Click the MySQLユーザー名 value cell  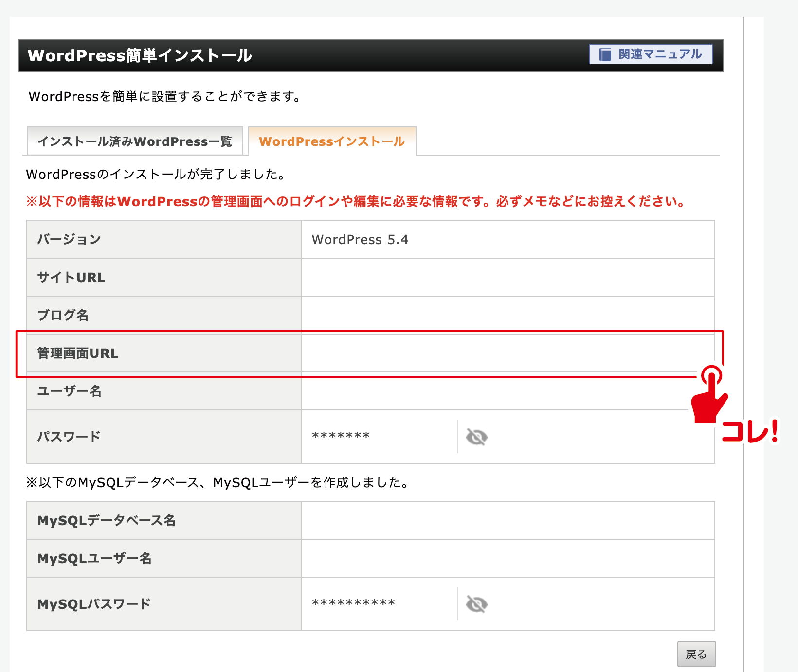coord(508,558)
